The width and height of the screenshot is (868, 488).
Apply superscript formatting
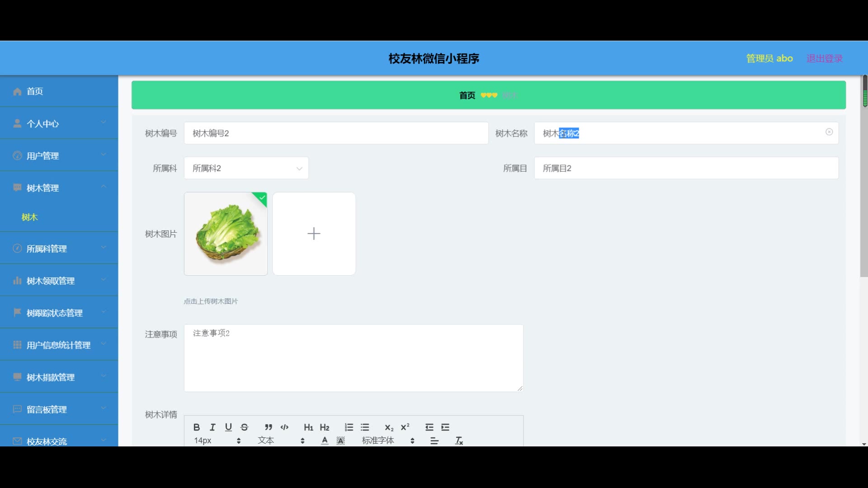pyautogui.click(x=405, y=427)
